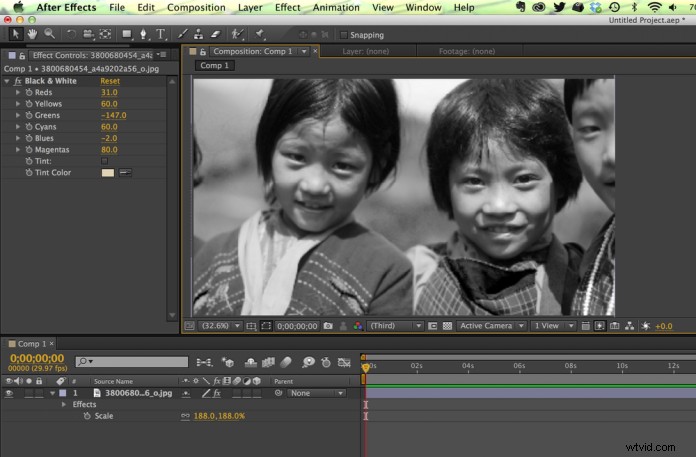Image resolution: width=696 pixels, height=457 pixels.
Task: Click the Tint Color eyedropper
Action: coord(126,173)
